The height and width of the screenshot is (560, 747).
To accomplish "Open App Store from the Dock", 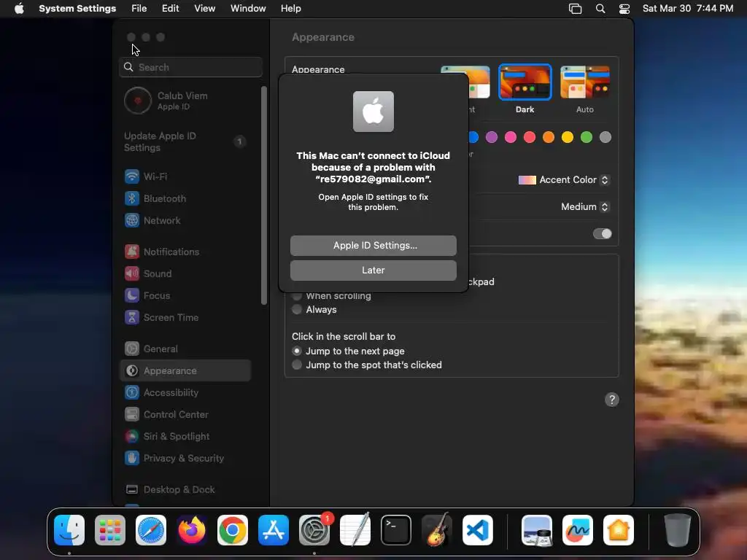I will 274,530.
